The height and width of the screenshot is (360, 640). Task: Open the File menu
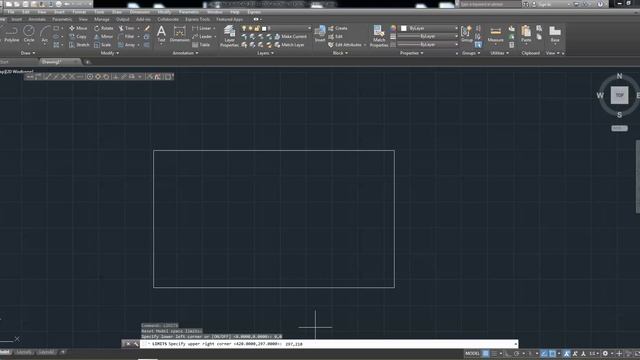click(x=11, y=12)
